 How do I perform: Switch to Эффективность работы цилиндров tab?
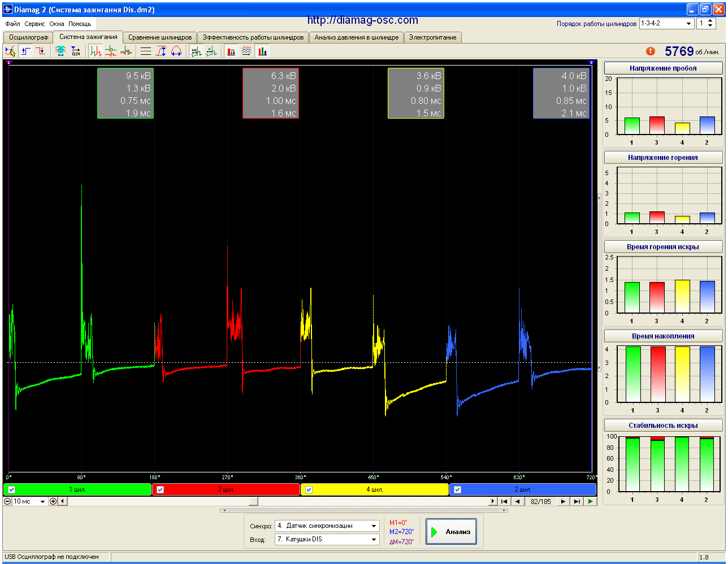[x=253, y=37]
